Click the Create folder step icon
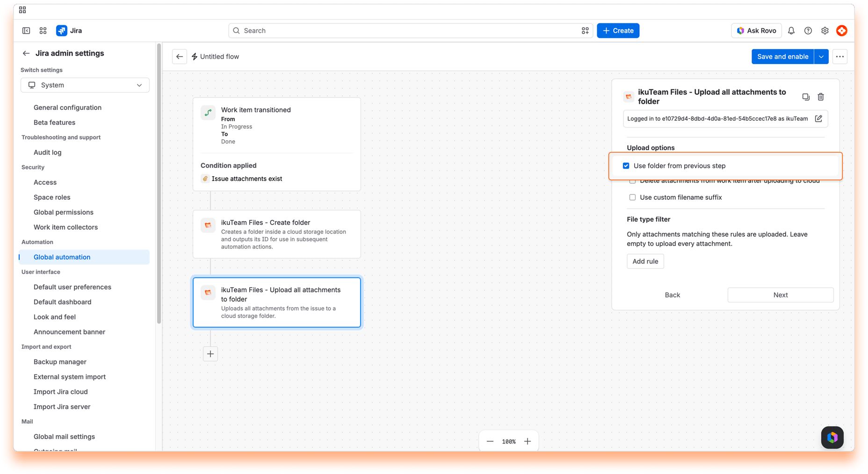The height and width of the screenshot is (474, 868). 208,225
